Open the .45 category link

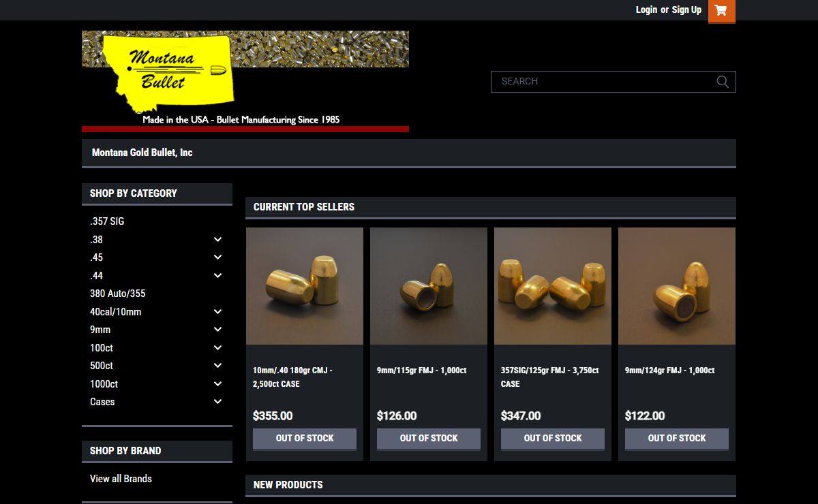pos(96,257)
